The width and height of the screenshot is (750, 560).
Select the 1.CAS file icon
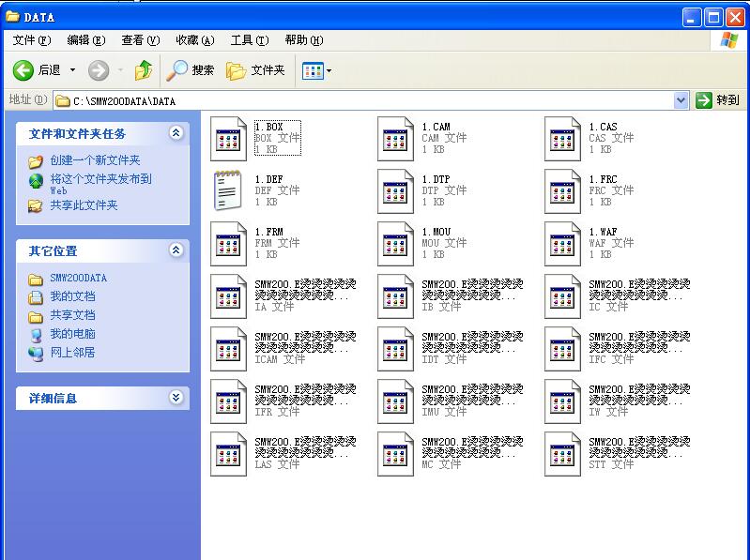click(x=562, y=139)
